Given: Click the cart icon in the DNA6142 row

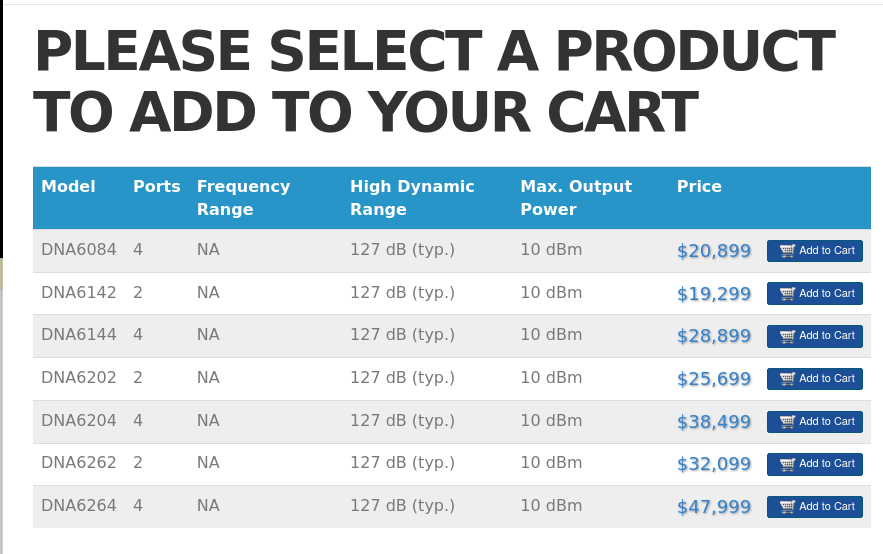Looking at the screenshot, I should coord(787,294).
